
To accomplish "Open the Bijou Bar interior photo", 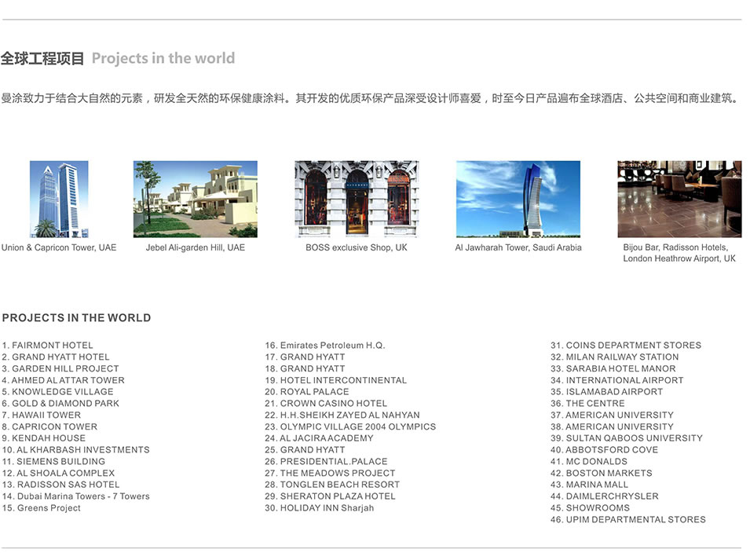I will point(679,199).
